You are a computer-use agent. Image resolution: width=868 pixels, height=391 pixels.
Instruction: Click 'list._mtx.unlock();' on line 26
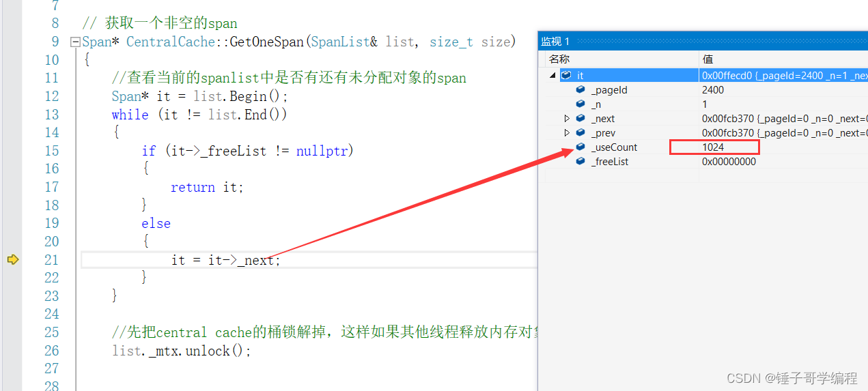coord(182,351)
